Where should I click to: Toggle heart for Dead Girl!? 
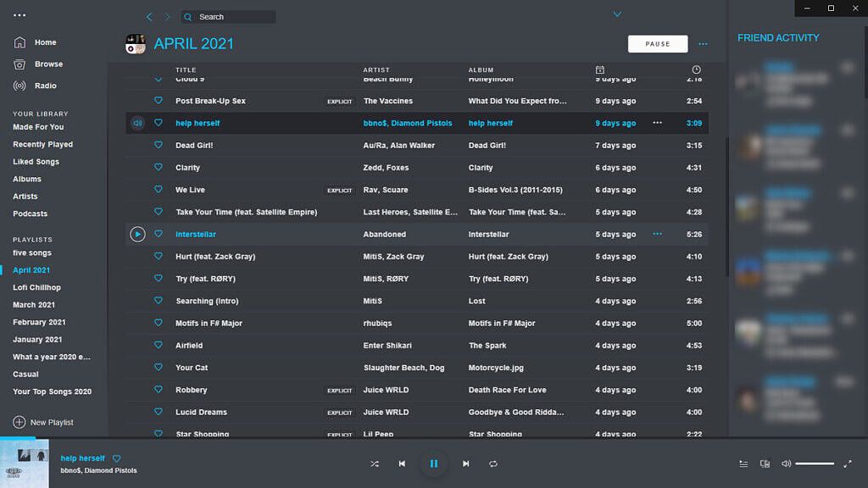159,145
